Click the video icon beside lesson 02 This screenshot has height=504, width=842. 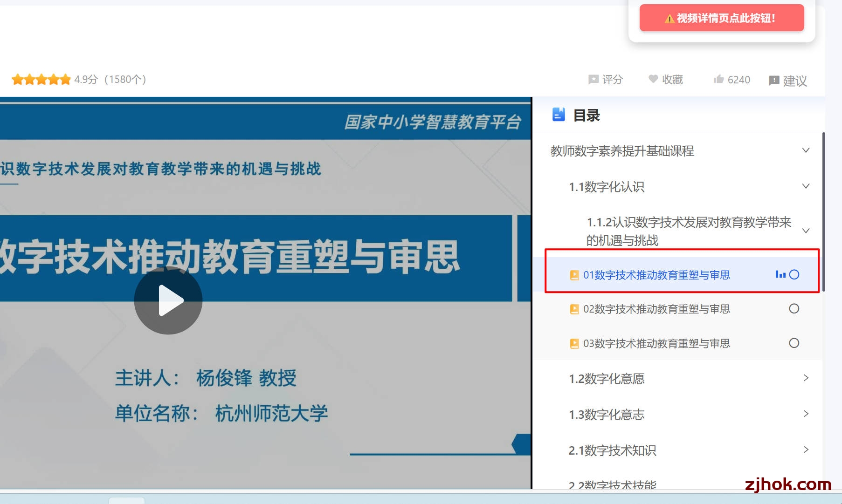coord(574,309)
